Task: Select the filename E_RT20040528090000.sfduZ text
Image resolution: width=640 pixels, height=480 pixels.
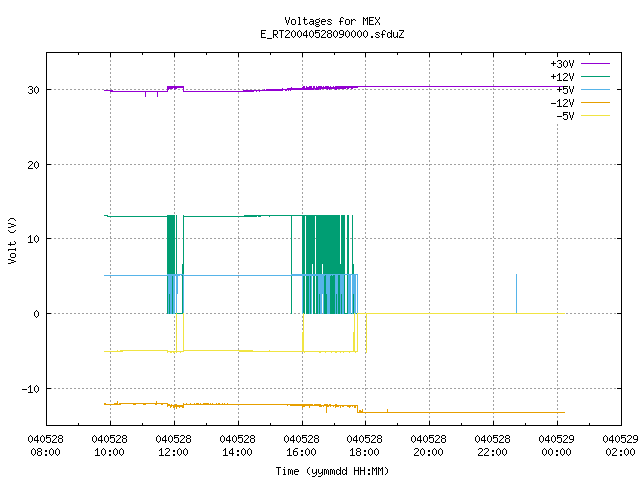Action: (332, 34)
